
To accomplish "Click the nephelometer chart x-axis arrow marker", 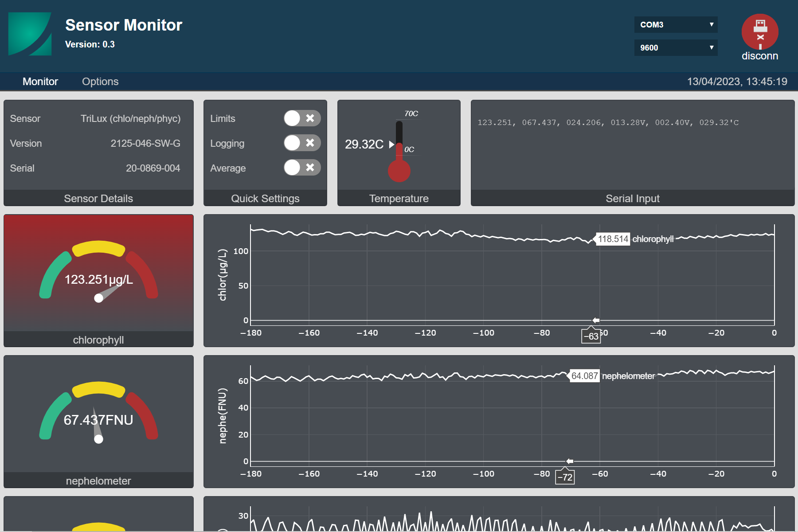I will 570,461.
